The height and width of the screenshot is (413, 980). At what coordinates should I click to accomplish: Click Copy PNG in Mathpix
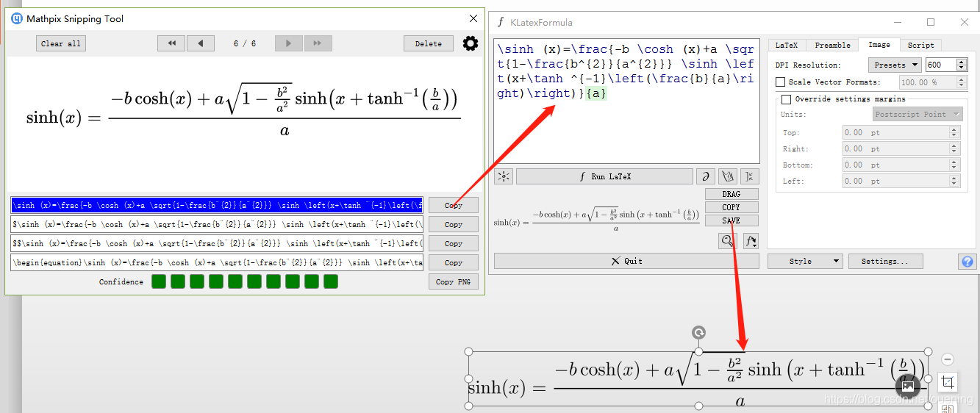click(454, 281)
